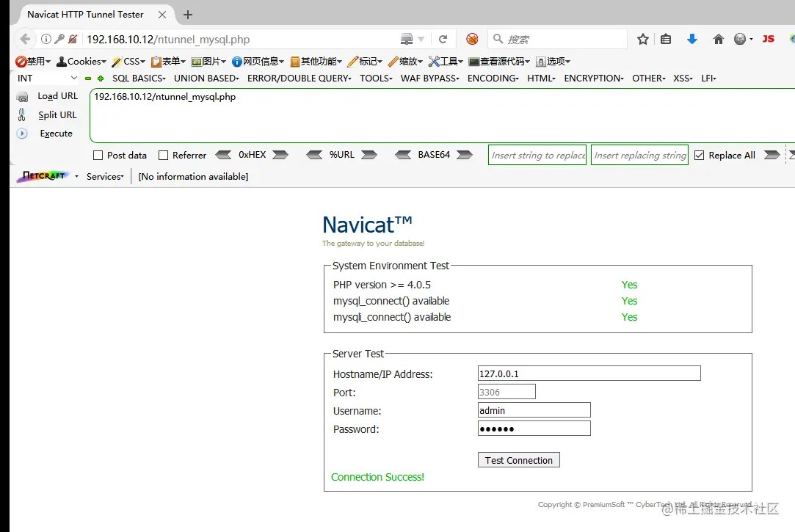Click the arrow after Replace All
Screen dimensions: 795x532
coord(772,155)
